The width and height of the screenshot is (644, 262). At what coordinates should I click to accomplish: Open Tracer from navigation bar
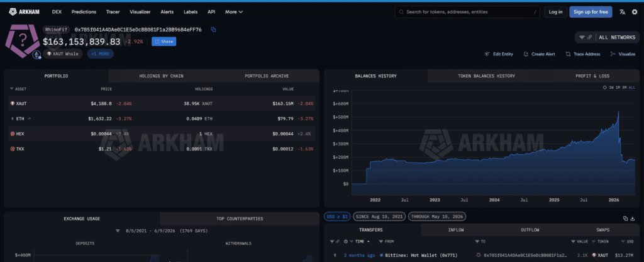(113, 12)
